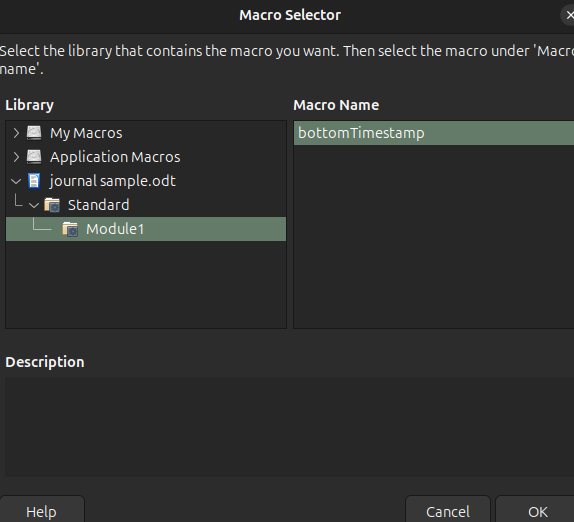
Task: Click the Application Macros drive icon
Action: [x=34, y=157]
